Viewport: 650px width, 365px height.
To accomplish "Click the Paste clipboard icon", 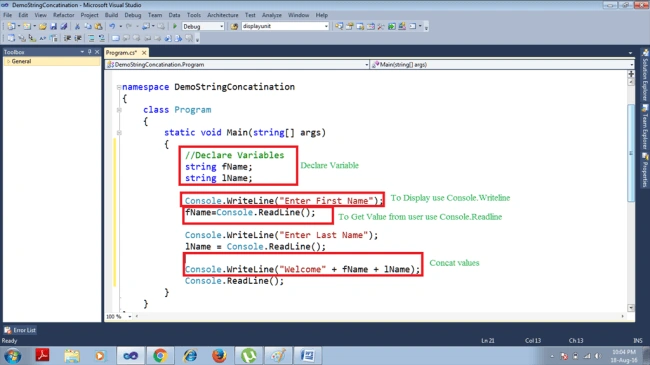I will 98,26.
